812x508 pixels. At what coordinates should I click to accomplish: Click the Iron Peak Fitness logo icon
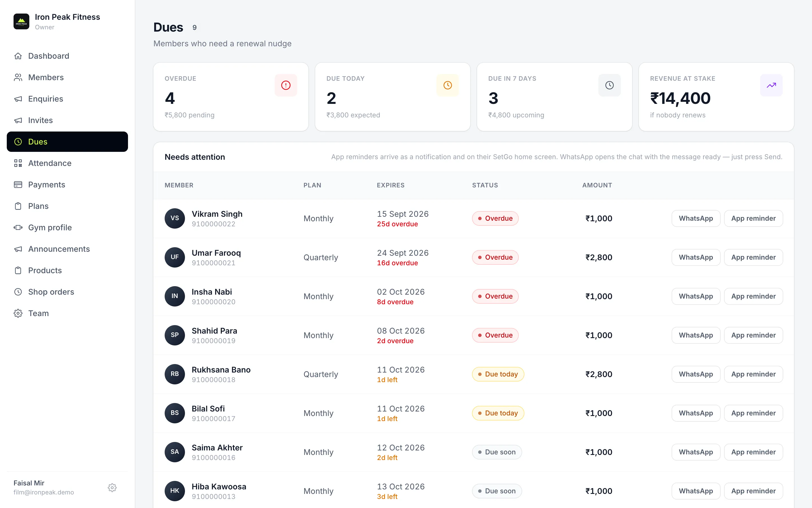(21, 21)
